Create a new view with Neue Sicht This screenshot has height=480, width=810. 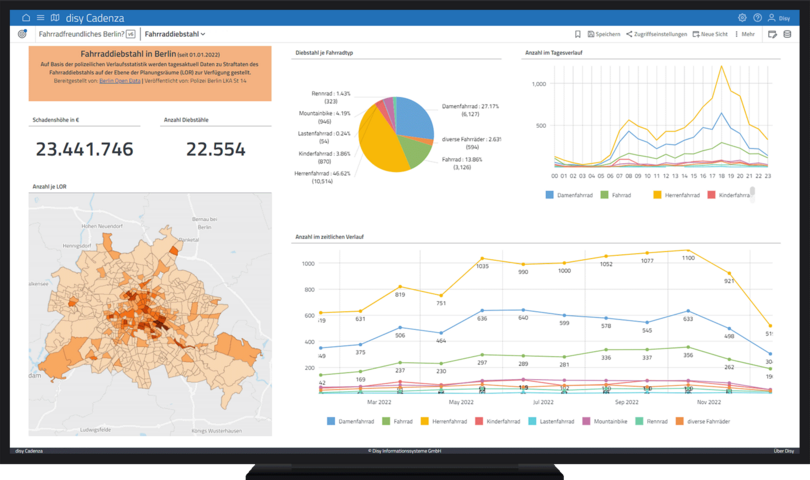pyautogui.click(x=710, y=34)
